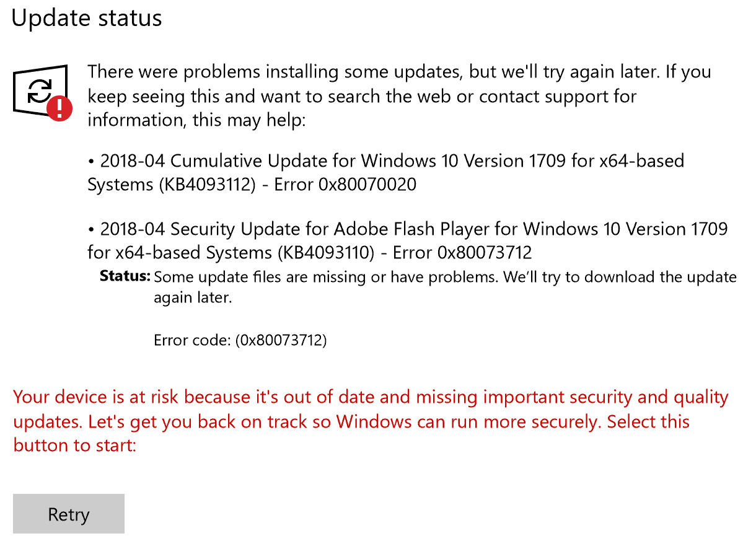756x549 pixels.
Task: Select the 2018-04 Cumulative Update entry
Action: pos(385,172)
